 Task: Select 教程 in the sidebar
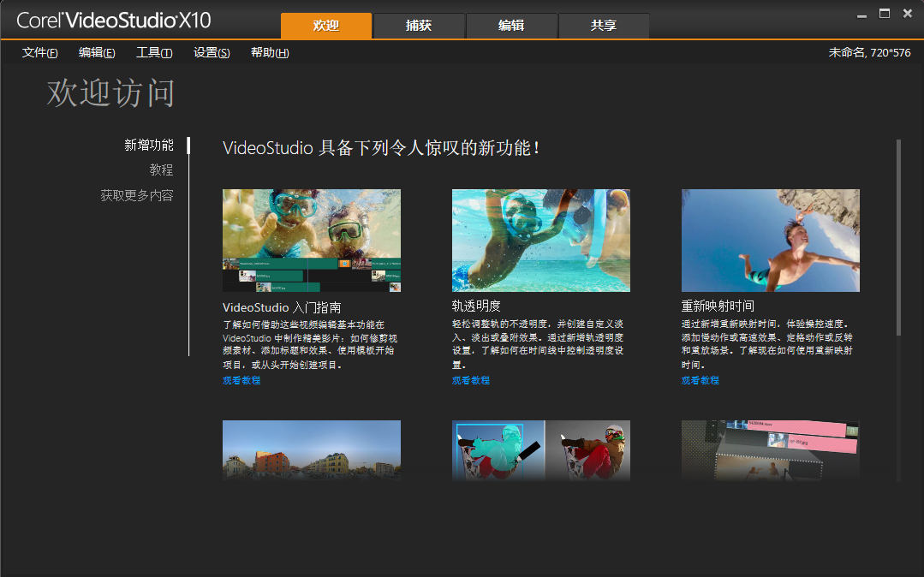pyautogui.click(x=161, y=170)
